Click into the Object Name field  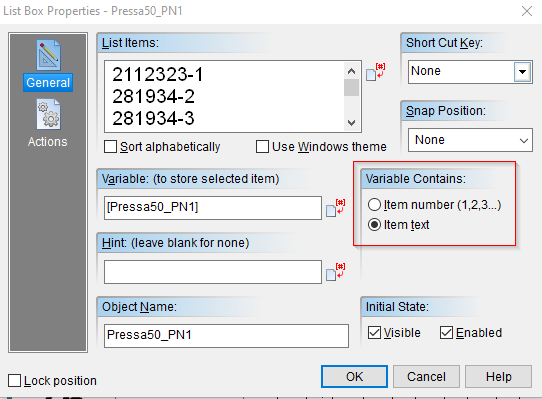(226, 336)
